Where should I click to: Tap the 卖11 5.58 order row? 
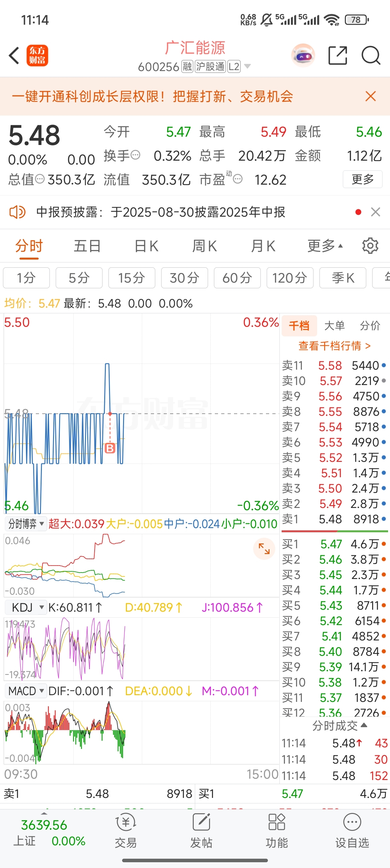334,366
